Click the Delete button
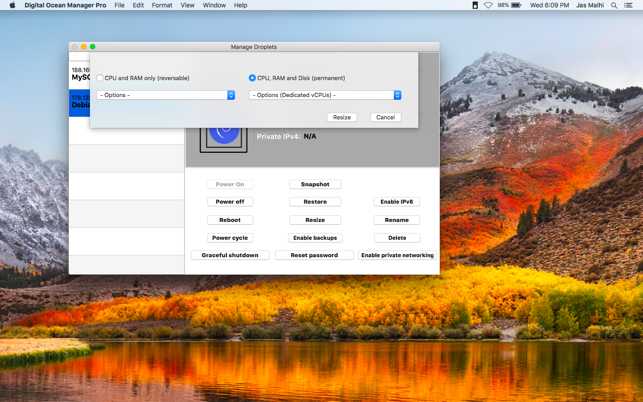Screen dimensions: 643x402 coord(397,238)
